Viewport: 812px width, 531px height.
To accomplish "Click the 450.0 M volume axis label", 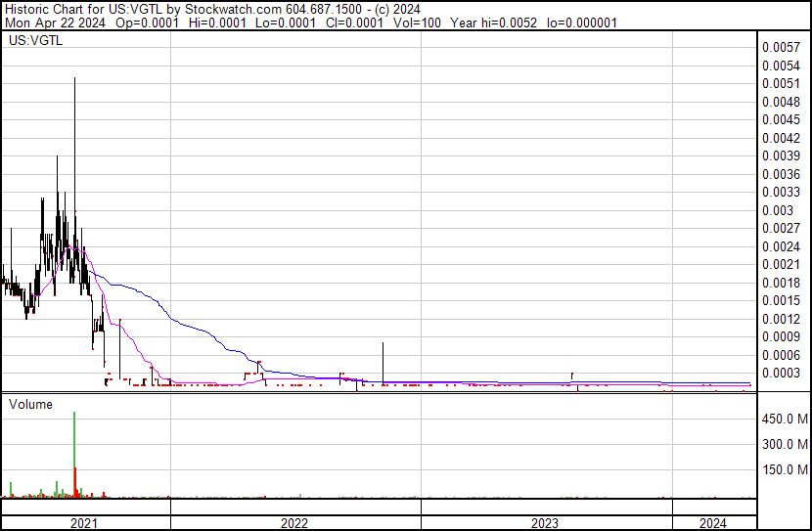I will click(784, 420).
